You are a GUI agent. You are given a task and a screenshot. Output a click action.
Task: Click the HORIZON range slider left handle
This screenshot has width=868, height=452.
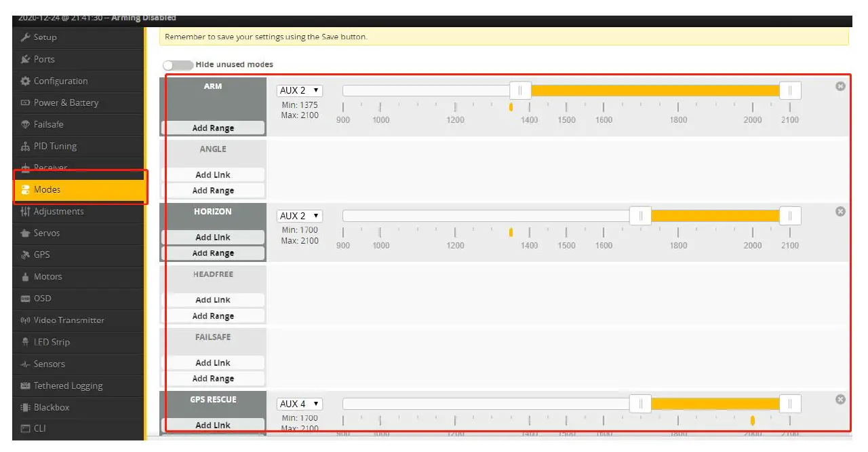click(x=640, y=216)
